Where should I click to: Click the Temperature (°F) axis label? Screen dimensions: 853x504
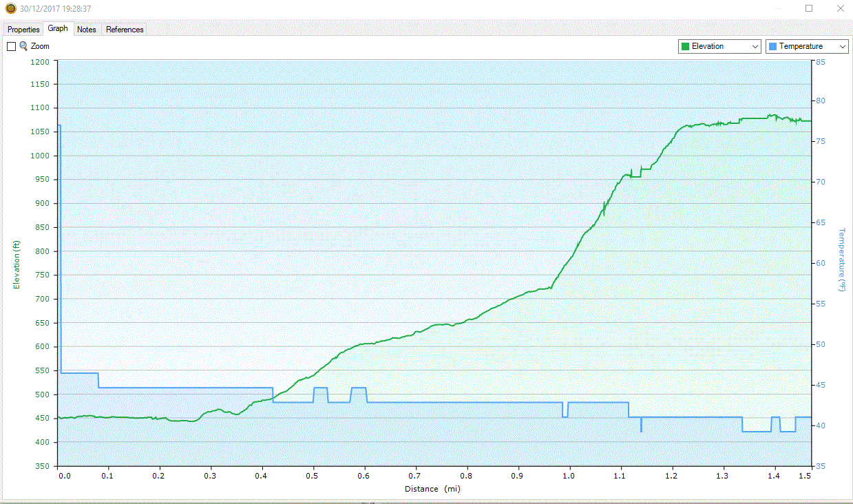tap(841, 260)
